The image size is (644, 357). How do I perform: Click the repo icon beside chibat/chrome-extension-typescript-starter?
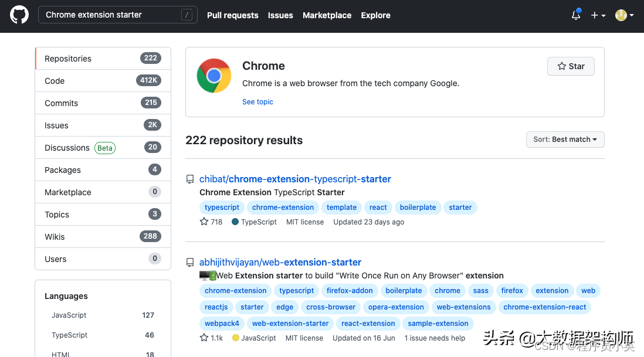[x=190, y=179]
